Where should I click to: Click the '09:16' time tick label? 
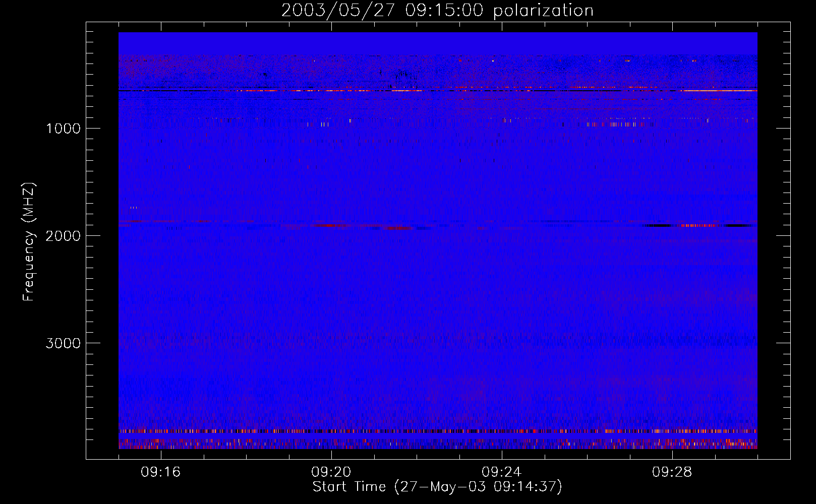161,472
